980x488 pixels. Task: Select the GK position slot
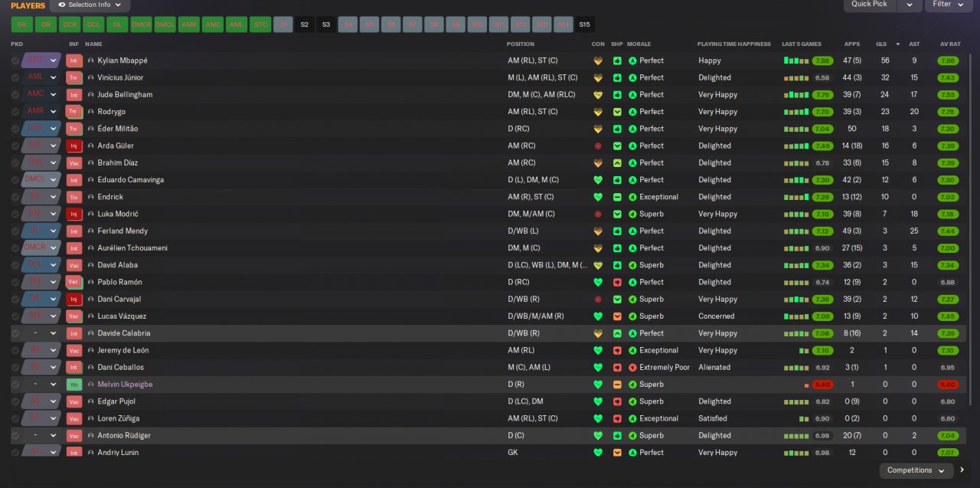[x=21, y=25]
